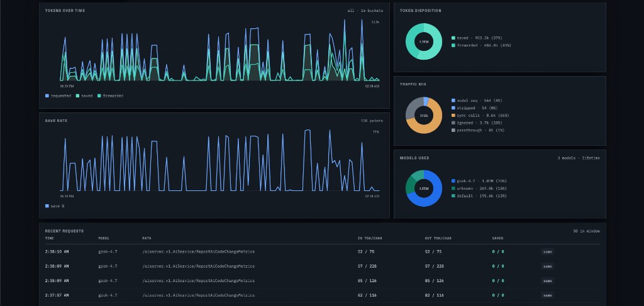Click the 'saved' legend swatch under Tokens Over Time
Viewport: 644px width, 306px height.
(77, 96)
